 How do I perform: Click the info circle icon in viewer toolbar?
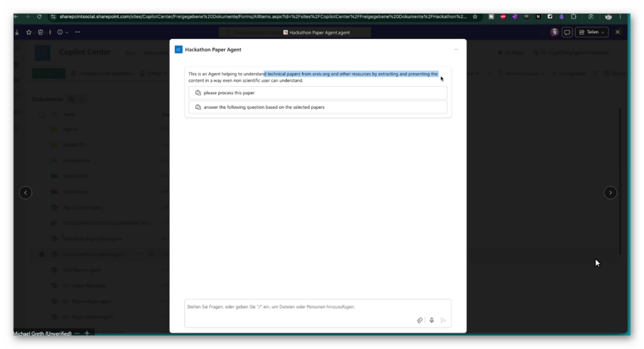point(60,32)
